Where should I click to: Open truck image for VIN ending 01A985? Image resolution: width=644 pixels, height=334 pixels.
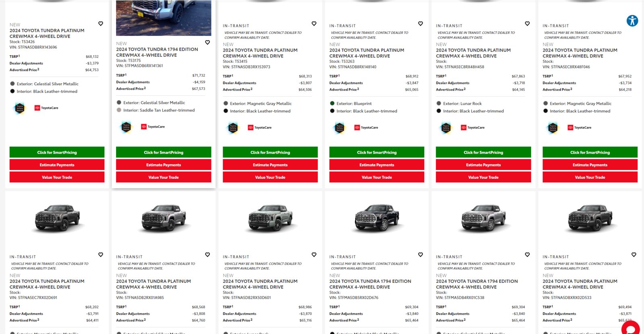click(x=164, y=218)
